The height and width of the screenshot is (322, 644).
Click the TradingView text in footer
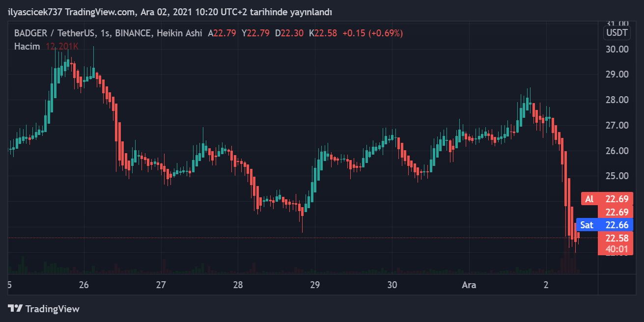[x=52, y=309]
